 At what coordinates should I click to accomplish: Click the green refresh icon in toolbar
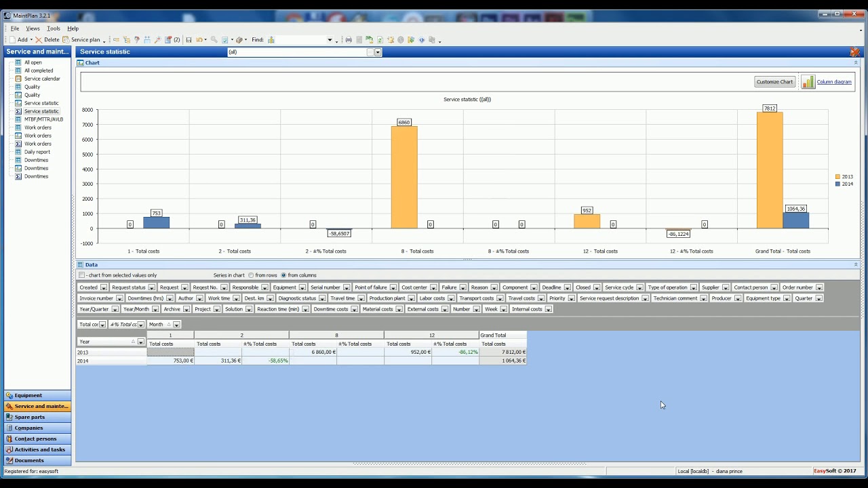380,40
